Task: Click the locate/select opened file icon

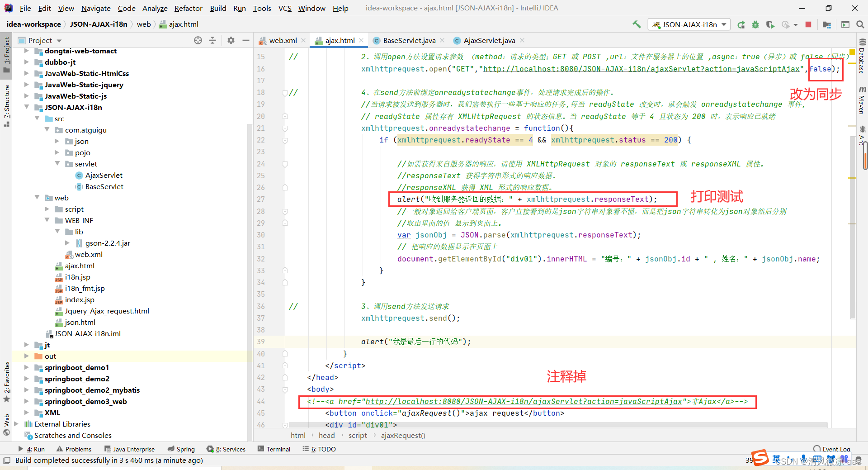Action: [198, 40]
